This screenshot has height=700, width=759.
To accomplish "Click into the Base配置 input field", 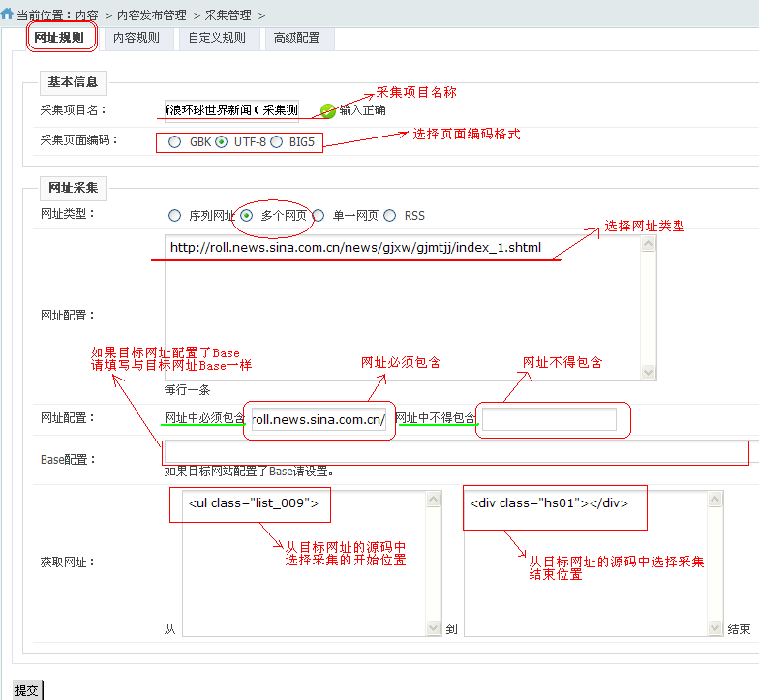I will click(x=455, y=452).
